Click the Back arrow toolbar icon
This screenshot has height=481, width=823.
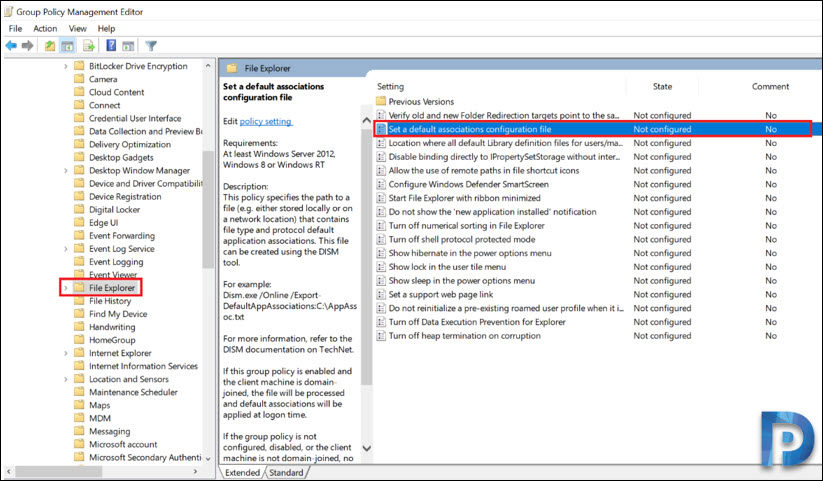(11, 46)
